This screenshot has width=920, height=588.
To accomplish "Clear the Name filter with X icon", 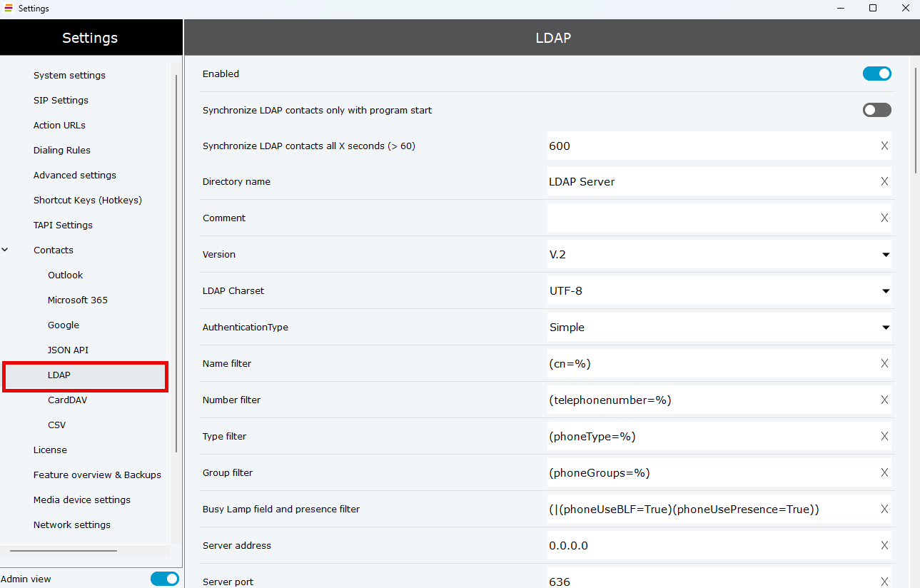I will click(x=884, y=363).
